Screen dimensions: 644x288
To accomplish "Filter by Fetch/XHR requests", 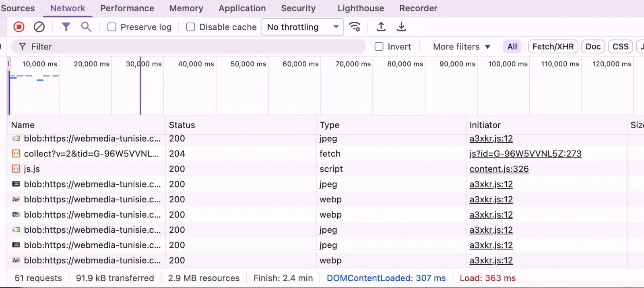I will (x=553, y=47).
